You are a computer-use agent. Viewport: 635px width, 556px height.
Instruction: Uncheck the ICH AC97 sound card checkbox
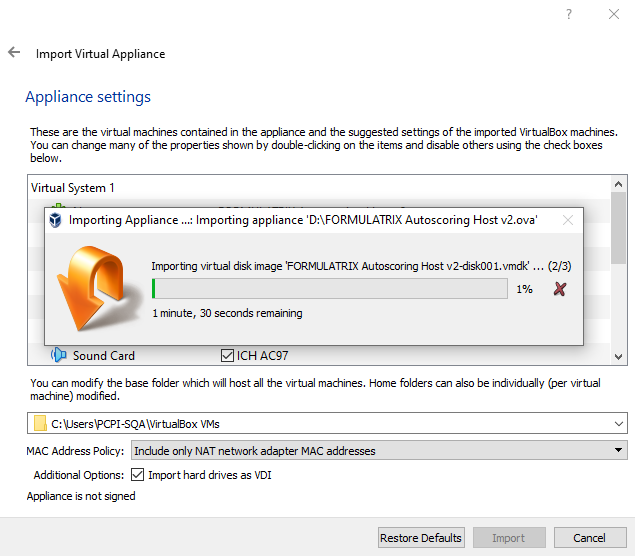point(227,355)
